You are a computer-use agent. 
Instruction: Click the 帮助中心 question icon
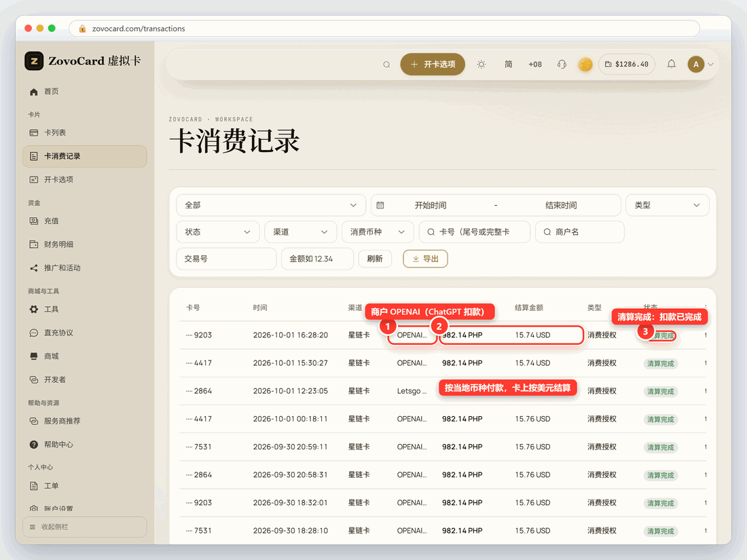34,445
